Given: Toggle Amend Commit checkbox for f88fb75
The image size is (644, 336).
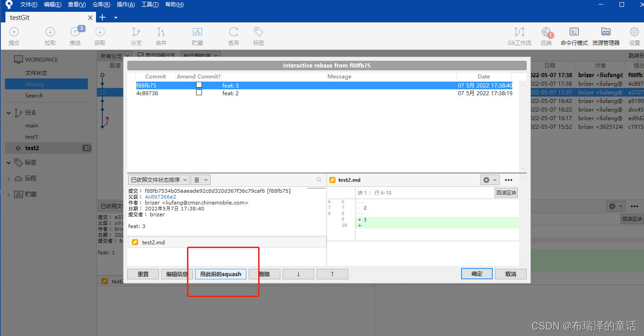Looking at the screenshot, I should (x=199, y=85).
